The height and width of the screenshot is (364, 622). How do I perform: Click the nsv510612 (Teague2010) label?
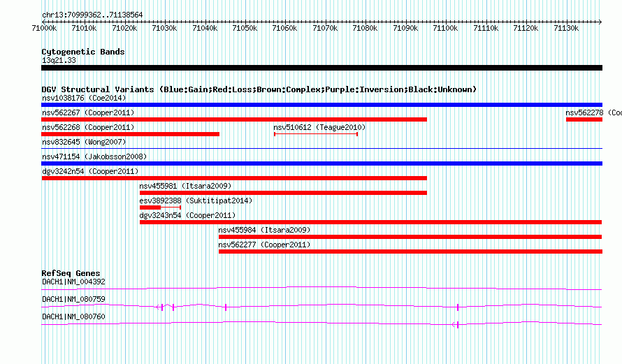point(319,127)
